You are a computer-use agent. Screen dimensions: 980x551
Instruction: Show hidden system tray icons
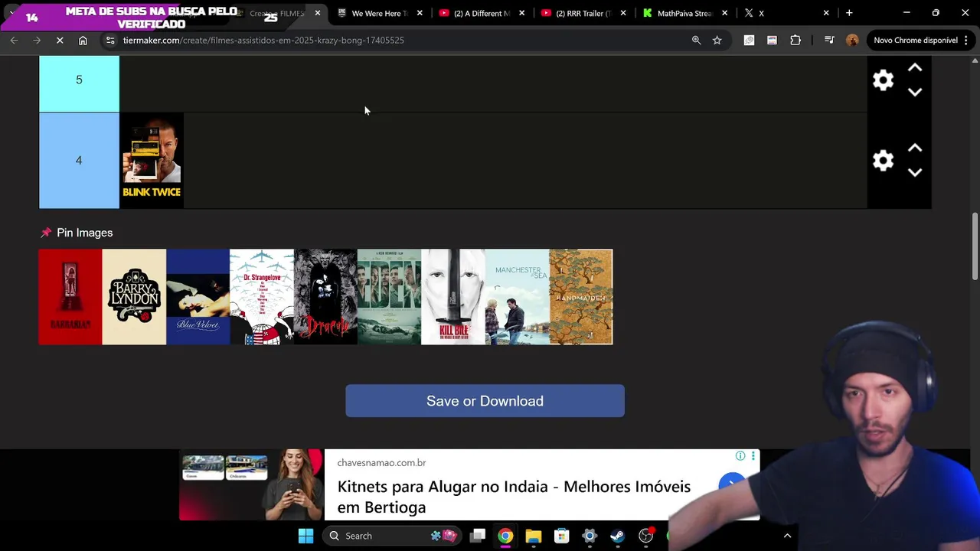click(x=787, y=536)
